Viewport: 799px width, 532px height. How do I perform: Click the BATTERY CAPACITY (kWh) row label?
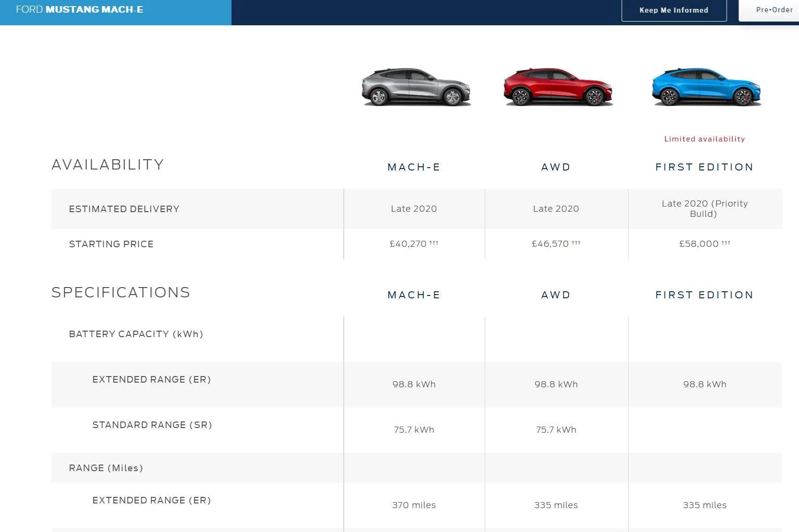(136, 334)
